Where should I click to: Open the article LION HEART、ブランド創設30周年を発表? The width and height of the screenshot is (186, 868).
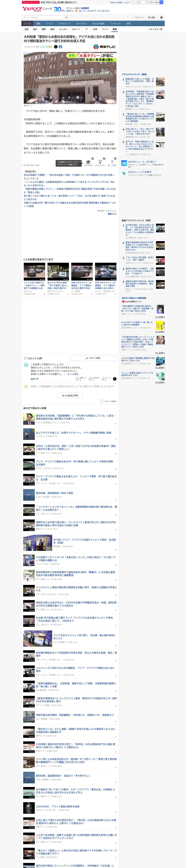(x=58, y=806)
